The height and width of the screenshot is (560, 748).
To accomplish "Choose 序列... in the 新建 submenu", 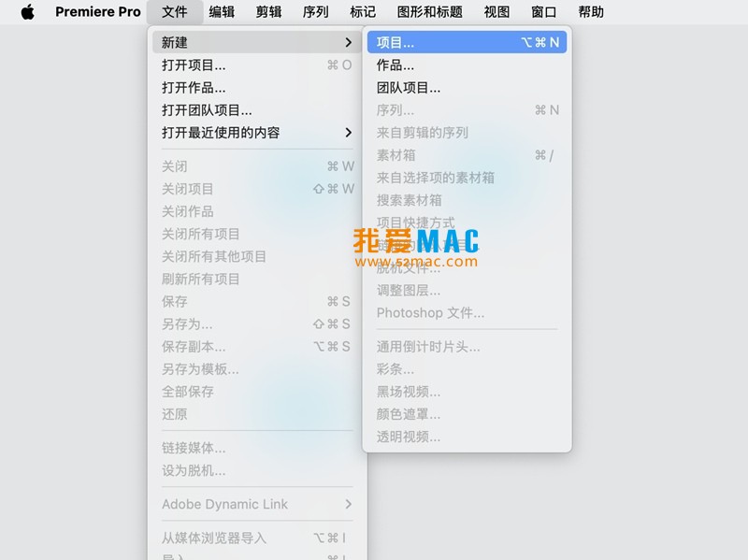I will [x=467, y=110].
